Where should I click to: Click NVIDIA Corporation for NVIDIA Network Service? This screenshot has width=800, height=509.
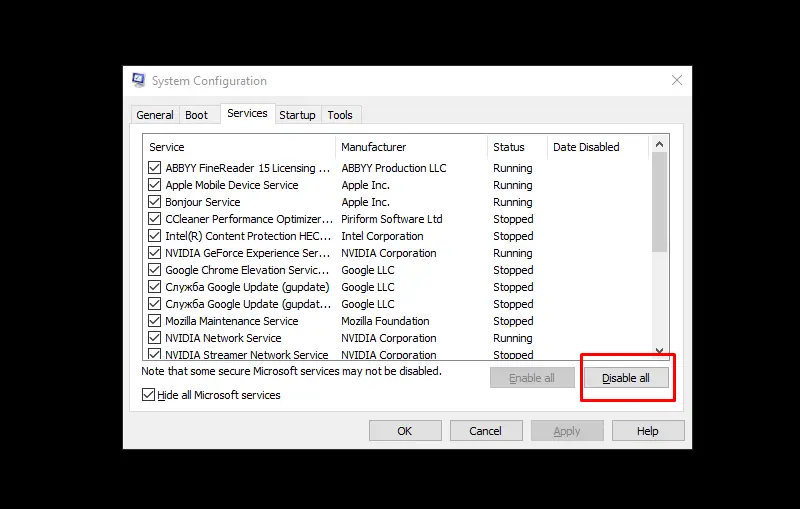click(389, 338)
